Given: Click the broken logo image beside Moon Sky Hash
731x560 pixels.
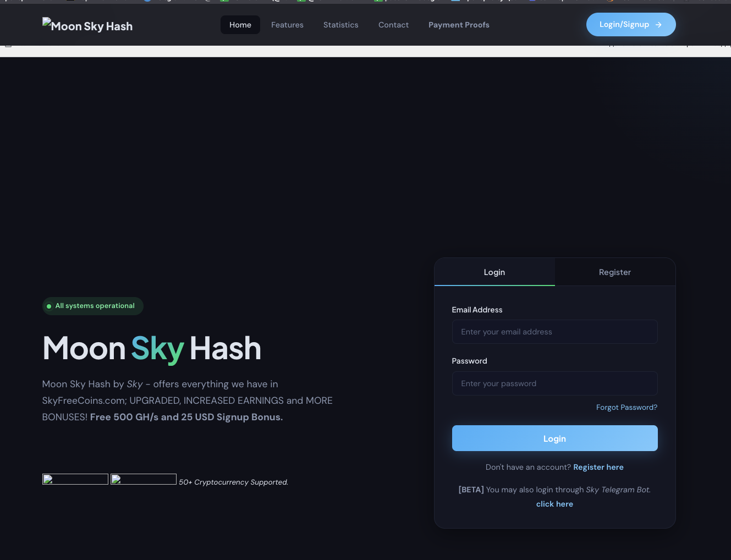Looking at the screenshot, I should pos(47,23).
